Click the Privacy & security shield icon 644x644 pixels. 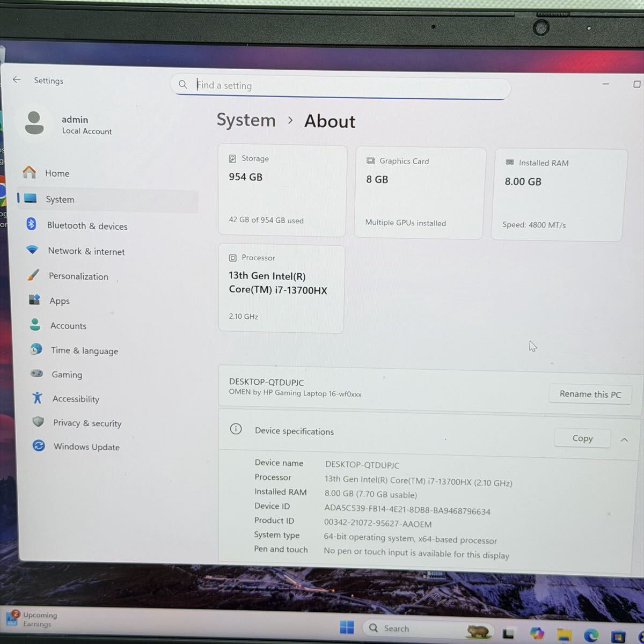pyautogui.click(x=38, y=422)
